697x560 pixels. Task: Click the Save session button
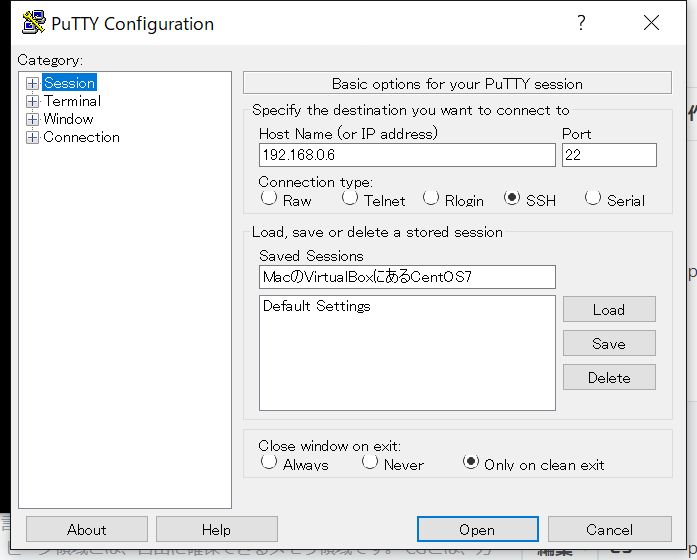[609, 344]
